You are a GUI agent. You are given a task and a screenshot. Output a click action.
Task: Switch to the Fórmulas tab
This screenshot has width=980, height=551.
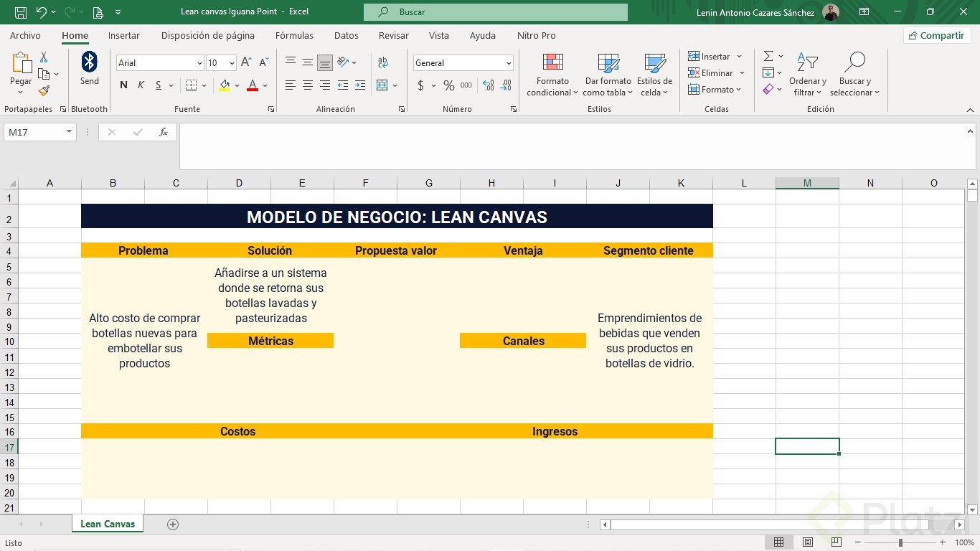pos(294,35)
